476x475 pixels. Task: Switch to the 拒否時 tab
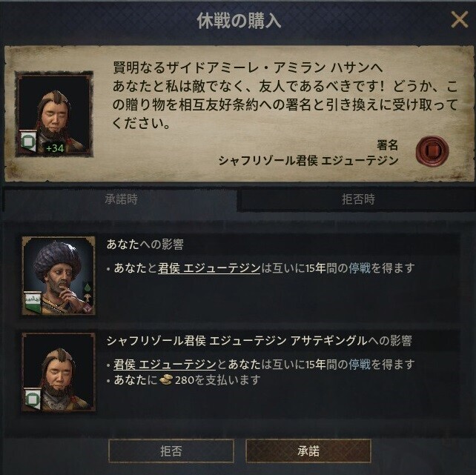pyautogui.click(x=357, y=199)
